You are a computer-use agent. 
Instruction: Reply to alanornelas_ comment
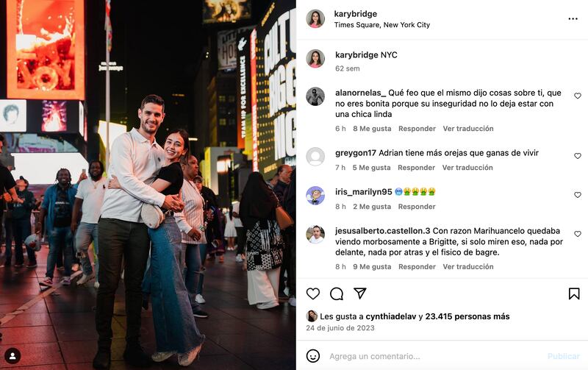pyautogui.click(x=417, y=129)
